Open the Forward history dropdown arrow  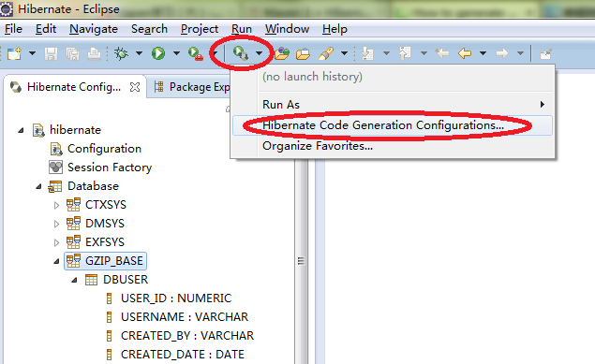tap(520, 53)
